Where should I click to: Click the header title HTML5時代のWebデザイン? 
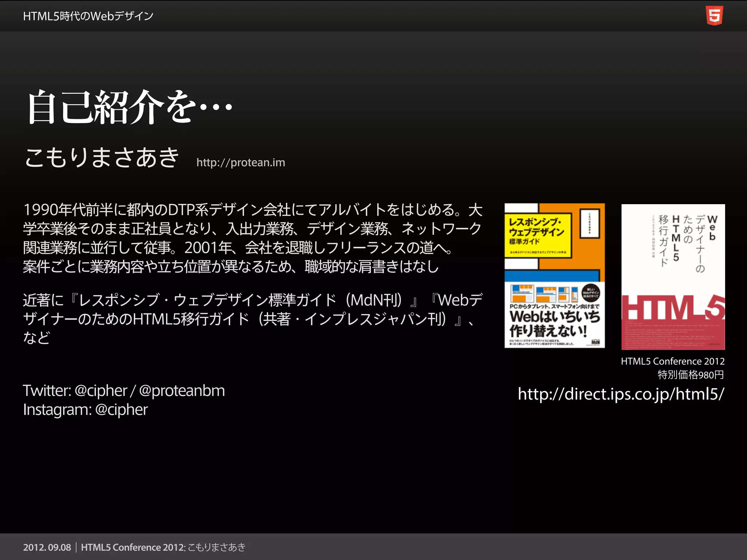point(88,16)
